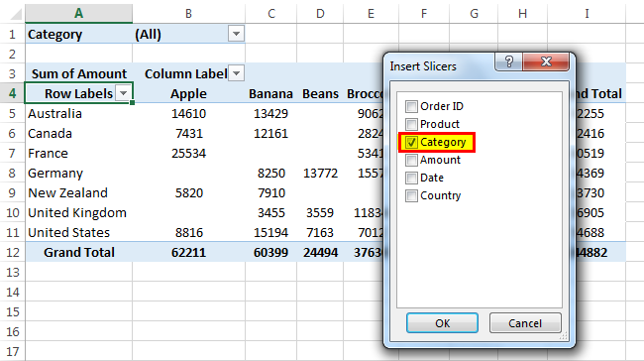Select column H header
The width and height of the screenshot is (644, 361).
[522, 14]
